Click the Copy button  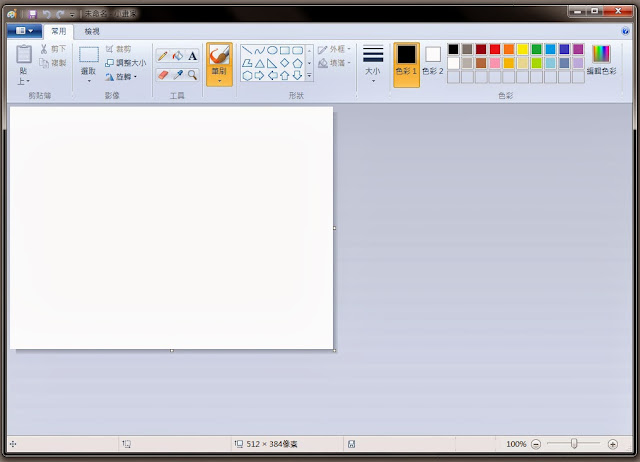pyautogui.click(x=53, y=62)
